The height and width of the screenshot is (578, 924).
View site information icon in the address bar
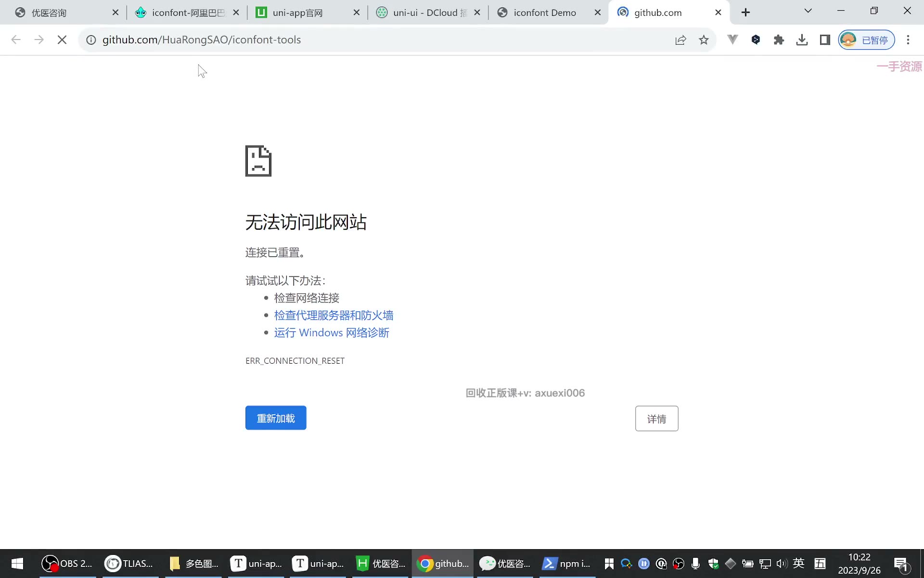91,40
